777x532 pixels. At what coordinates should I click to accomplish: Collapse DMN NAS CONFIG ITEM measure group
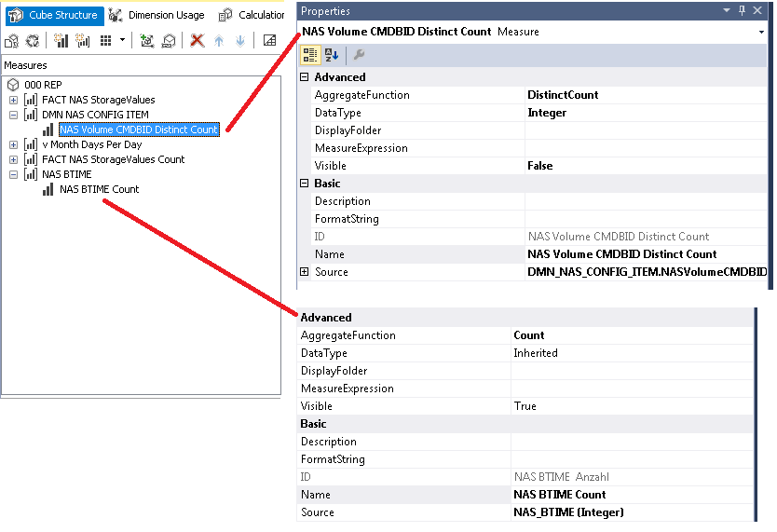(13, 115)
